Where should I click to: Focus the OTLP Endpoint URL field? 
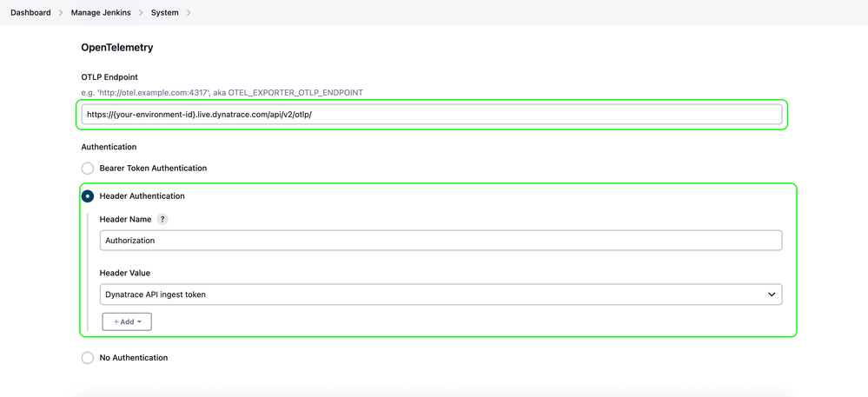point(432,114)
